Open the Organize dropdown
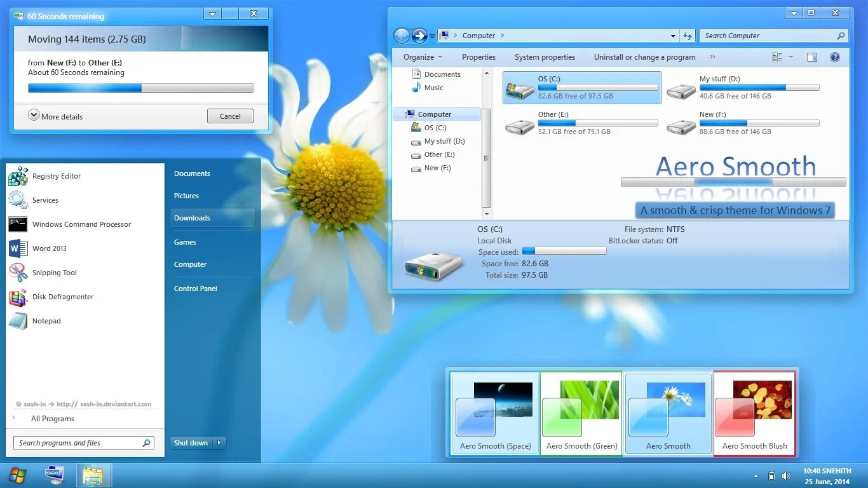The height and width of the screenshot is (488, 868). coord(423,57)
